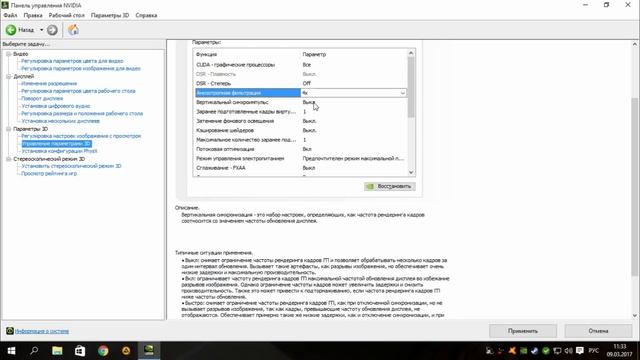Image resolution: width=640 pixels, height=360 pixels.
Task: Open the taskbar Search magnifier
Action: (x=34, y=351)
